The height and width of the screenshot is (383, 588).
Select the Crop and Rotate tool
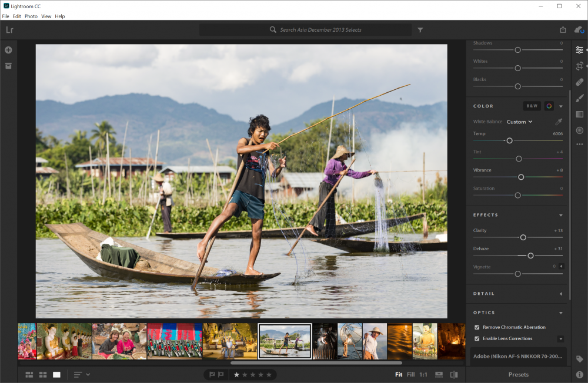[x=579, y=66]
